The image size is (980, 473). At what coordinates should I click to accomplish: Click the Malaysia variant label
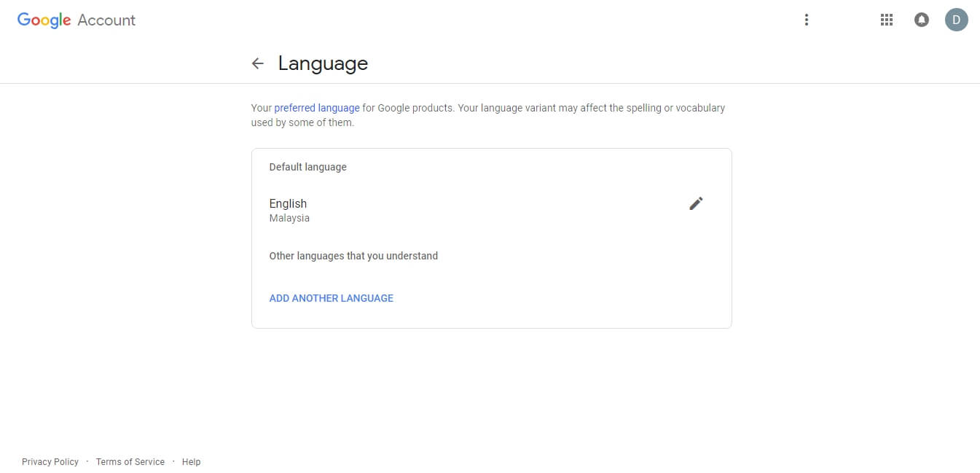(x=289, y=218)
